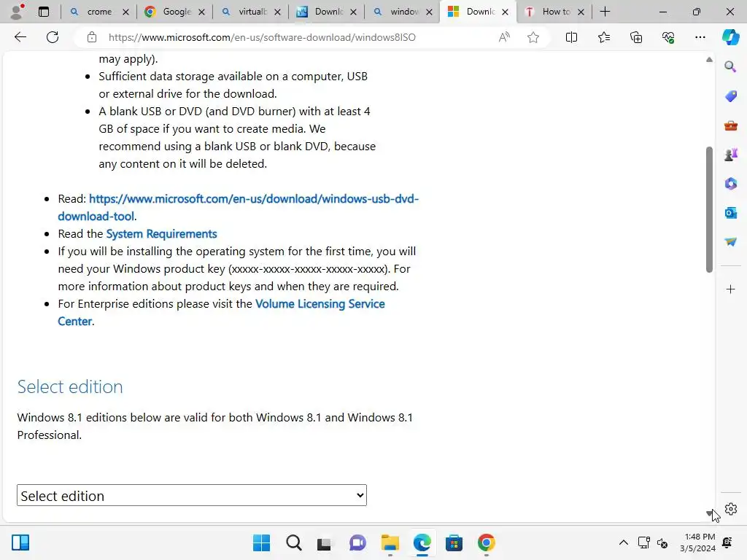Start Read aloud in address bar
This screenshot has width=747, height=560.
pos(504,37)
